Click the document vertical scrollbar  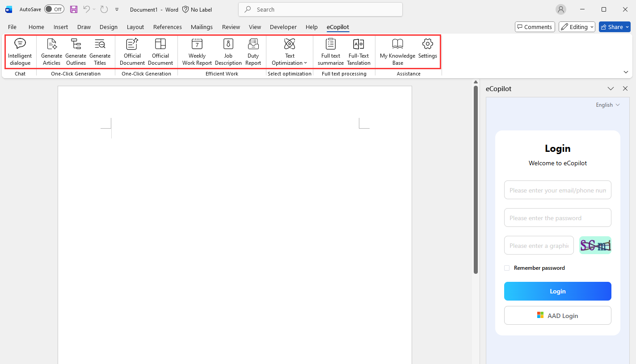[476, 179]
